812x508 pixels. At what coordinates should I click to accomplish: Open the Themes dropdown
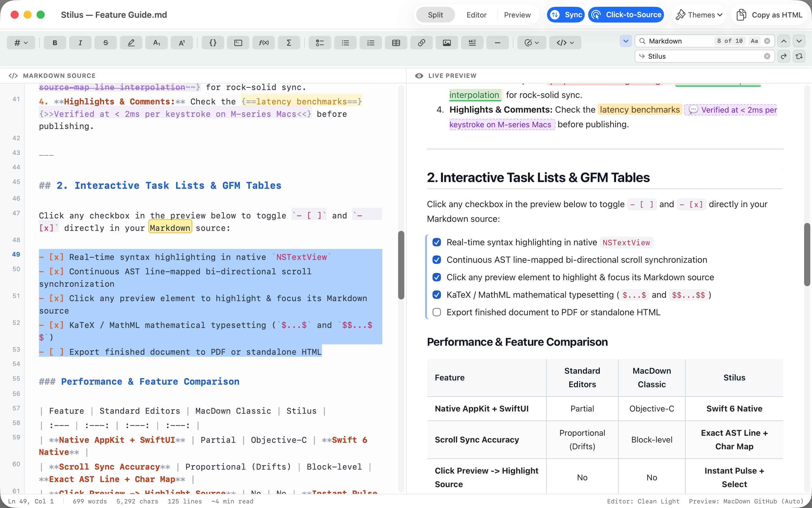pos(699,15)
